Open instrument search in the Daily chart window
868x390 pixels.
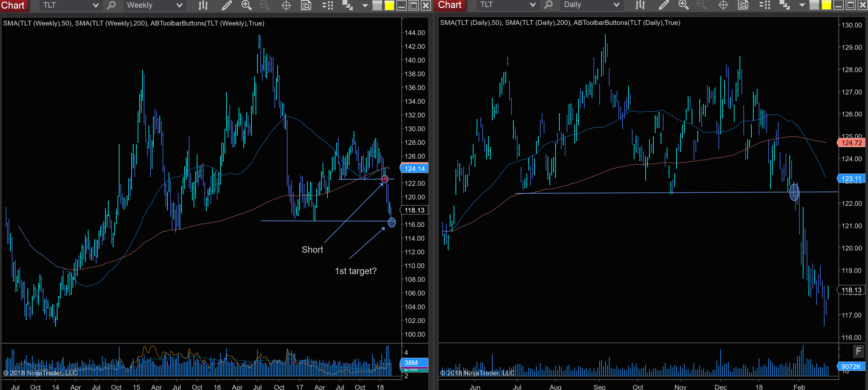click(x=548, y=5)
